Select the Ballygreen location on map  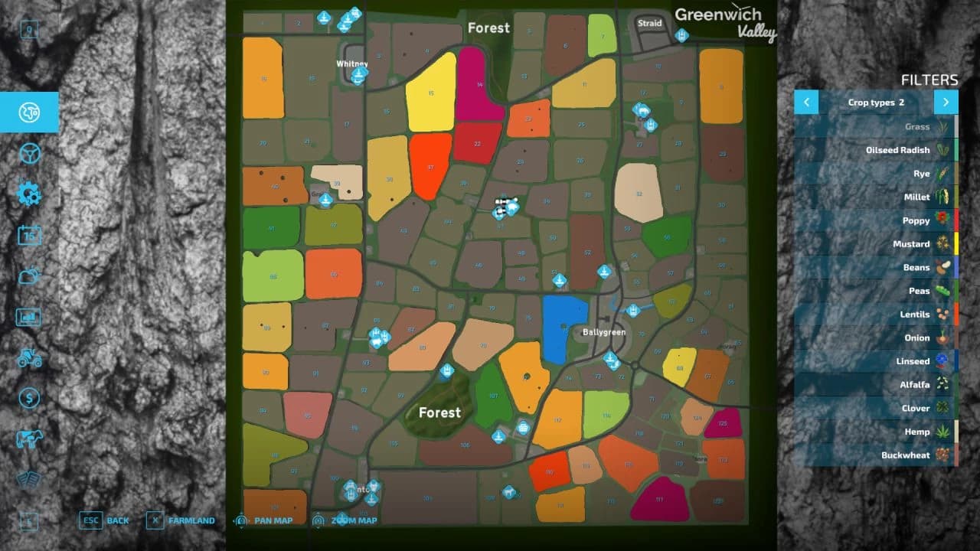click(603, 332)
